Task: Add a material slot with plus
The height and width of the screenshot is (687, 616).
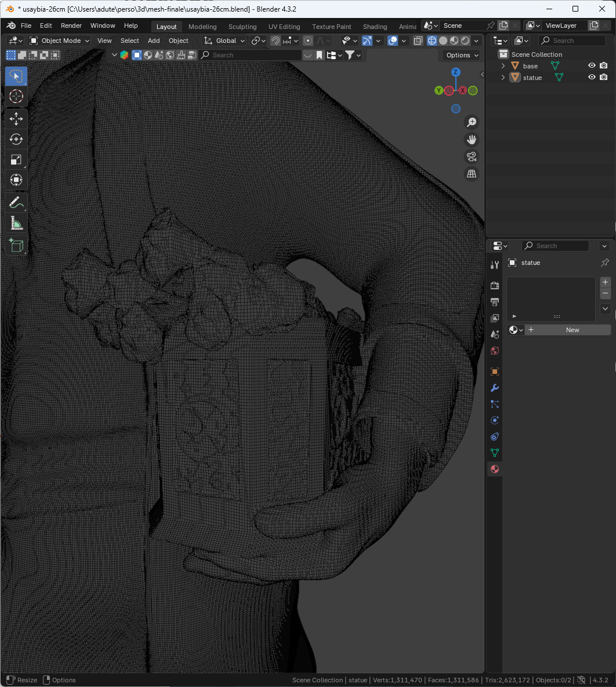Action: [605, 282]
